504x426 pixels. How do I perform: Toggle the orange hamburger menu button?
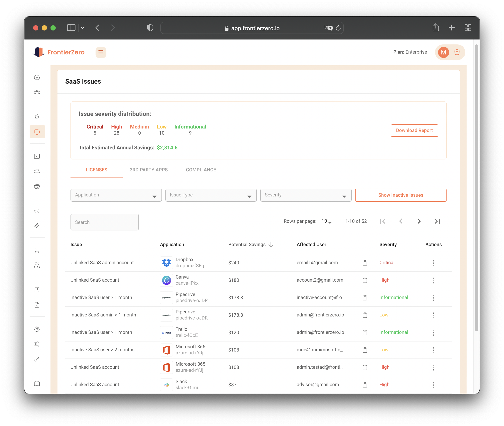(x=101, y=52)
